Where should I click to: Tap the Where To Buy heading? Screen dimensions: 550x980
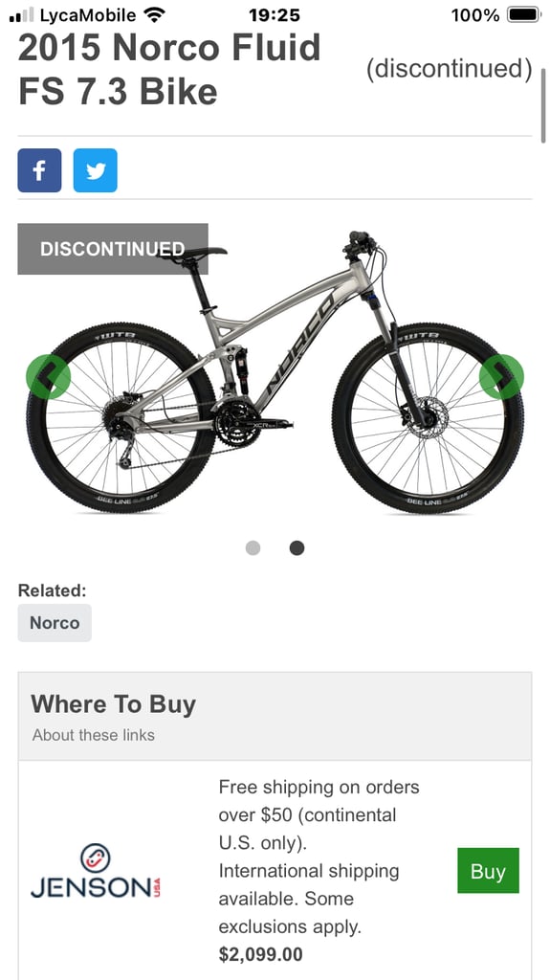click(113, 704)
